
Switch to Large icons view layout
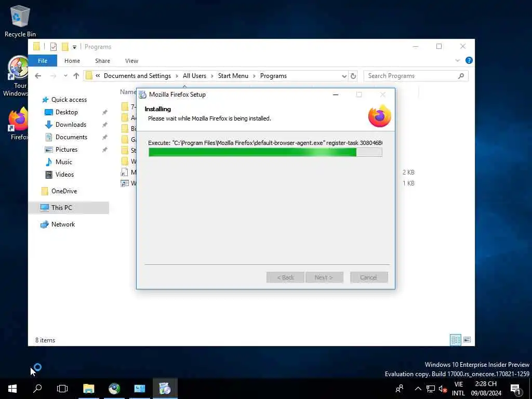(467, 340)
